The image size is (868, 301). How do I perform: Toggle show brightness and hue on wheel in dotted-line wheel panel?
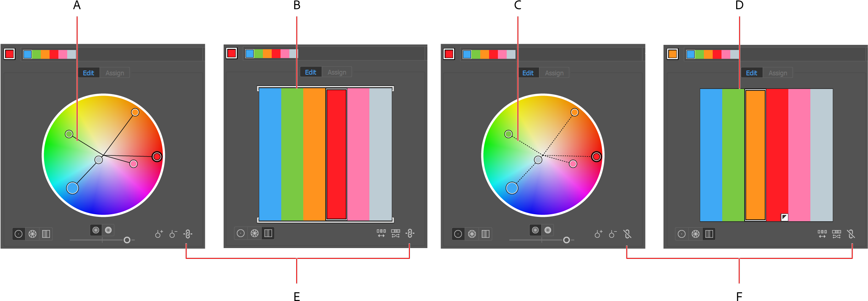548,230
